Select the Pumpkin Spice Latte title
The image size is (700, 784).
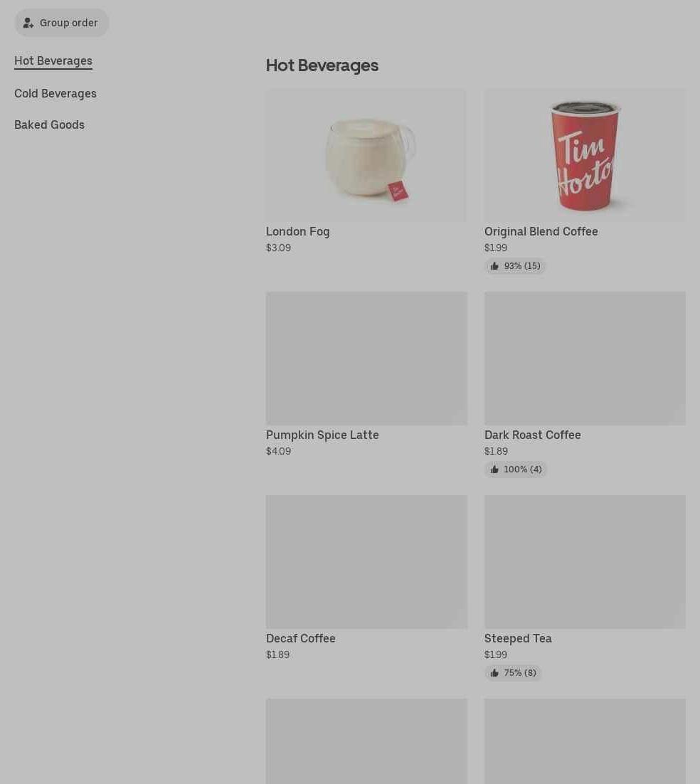point(322,435)
